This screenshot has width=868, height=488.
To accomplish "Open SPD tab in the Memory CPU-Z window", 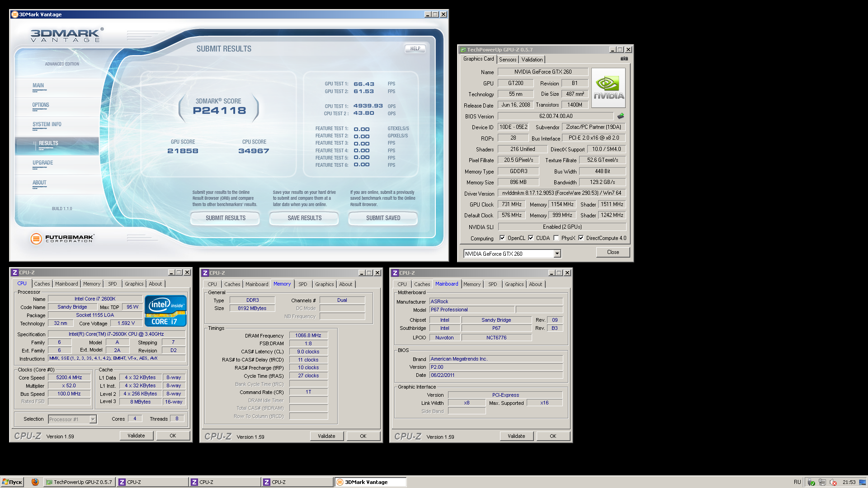I will (x=303, y=284).
